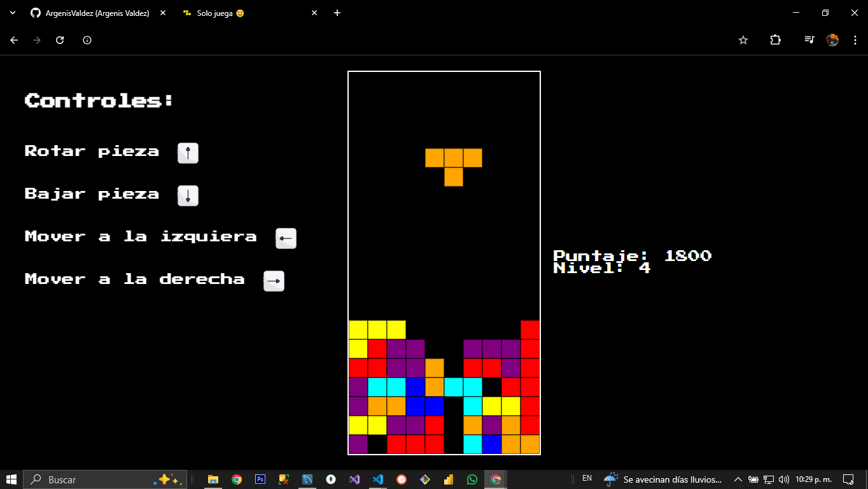Open MySQL Workbench from the taskbar
The height and width of the screenshot is (489, 868).
(307, 479)
